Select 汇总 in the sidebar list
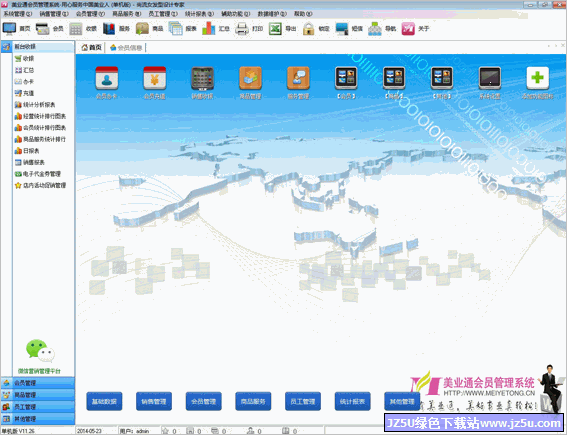The width and height of the screenshot is (567, 435). [24, 70]
